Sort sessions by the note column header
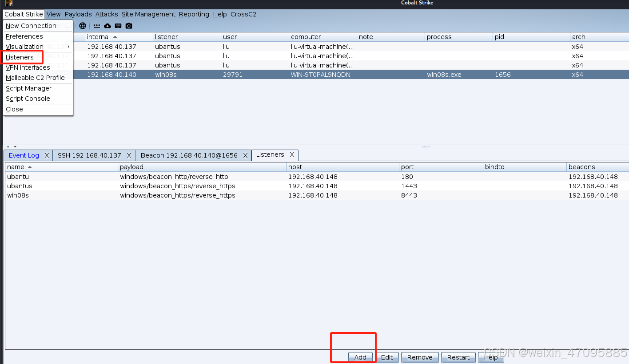629x364 pixels. pyautogui.click(x=390, y=37)
